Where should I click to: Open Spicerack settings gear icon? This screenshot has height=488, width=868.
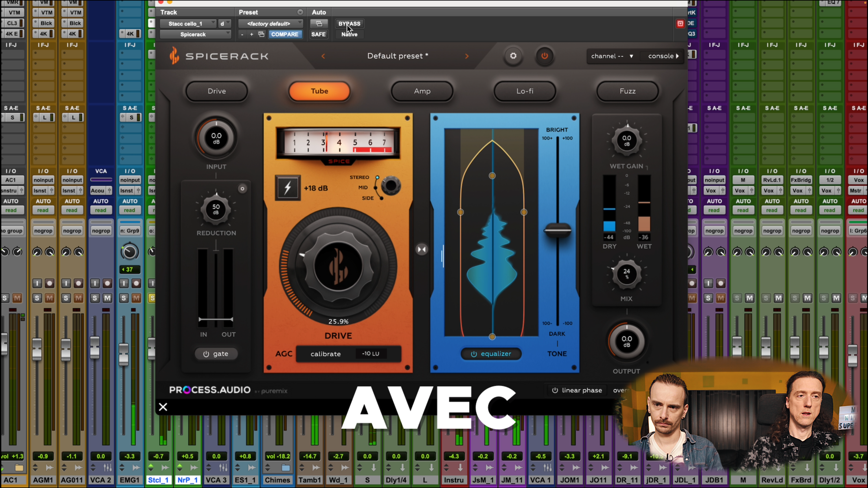coord(513,56)
